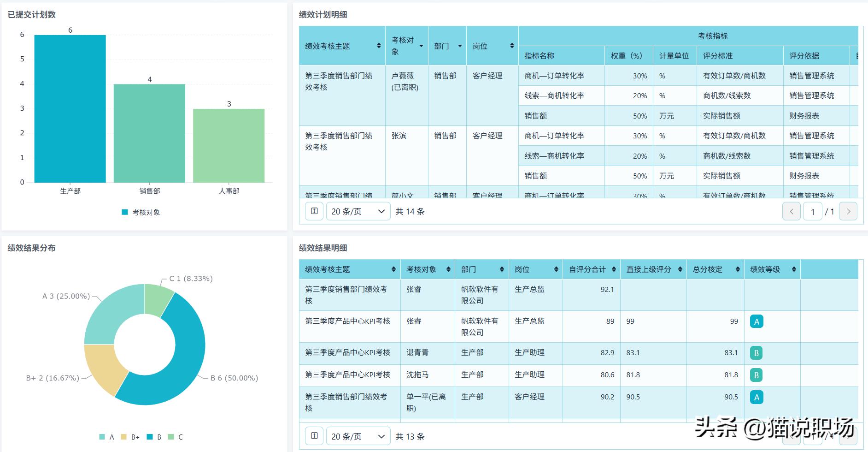Viewport: 868px width, 452px height.
Task: Click the B grade badge on 沈拖马 row
Action: point(756,375)
